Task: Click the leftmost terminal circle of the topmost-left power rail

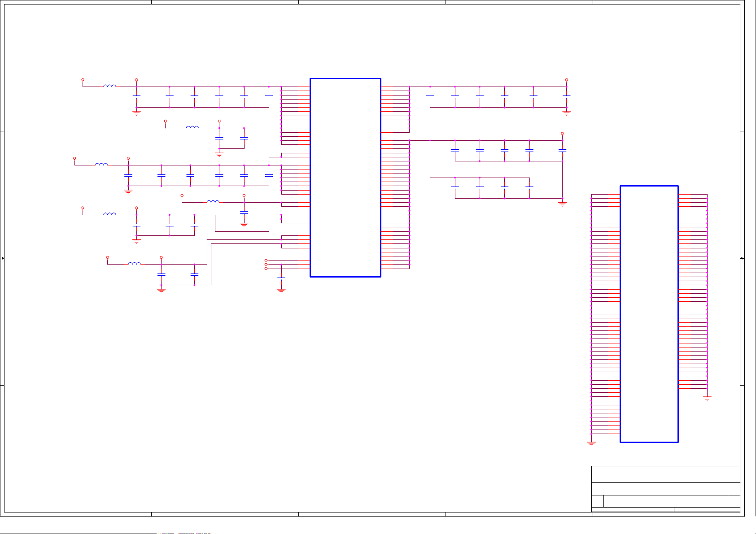Action: (x=83, y=80)
